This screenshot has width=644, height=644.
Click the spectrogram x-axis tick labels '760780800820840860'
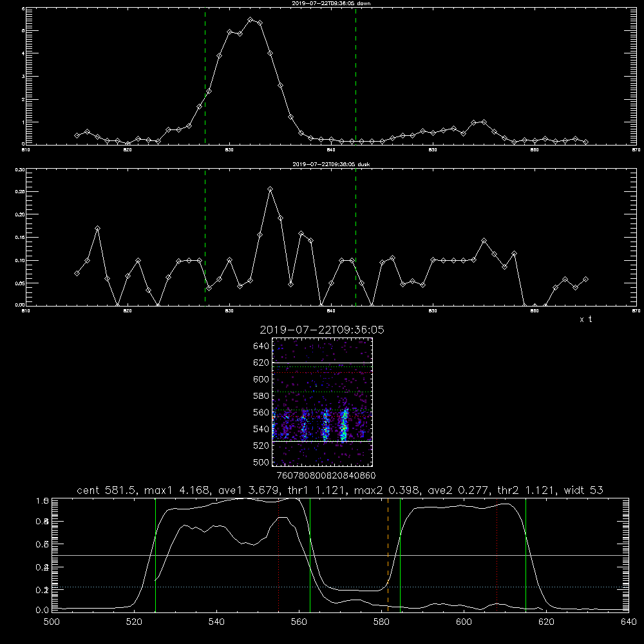327,475
